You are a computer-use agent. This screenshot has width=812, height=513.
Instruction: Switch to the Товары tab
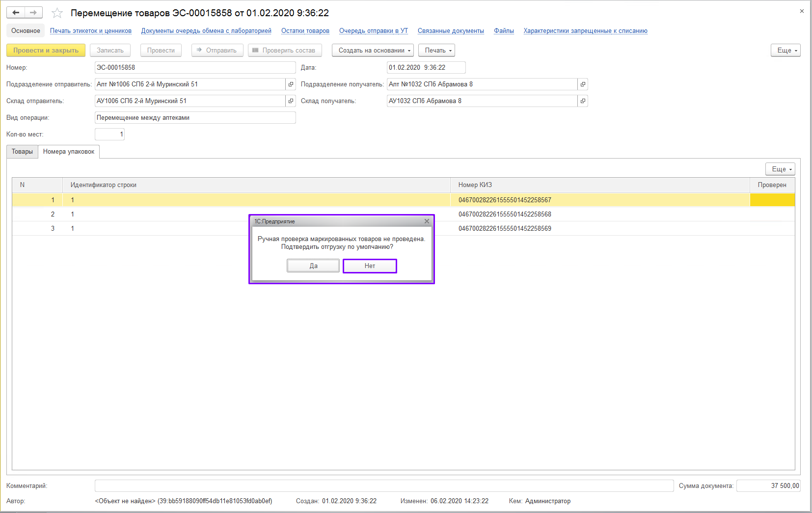coord(22,152)
